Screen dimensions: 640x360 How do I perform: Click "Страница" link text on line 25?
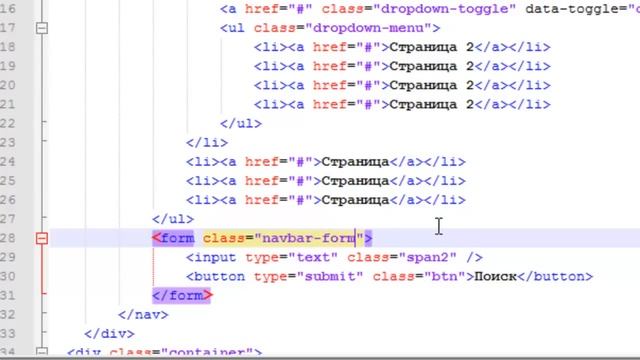[355, 181]
